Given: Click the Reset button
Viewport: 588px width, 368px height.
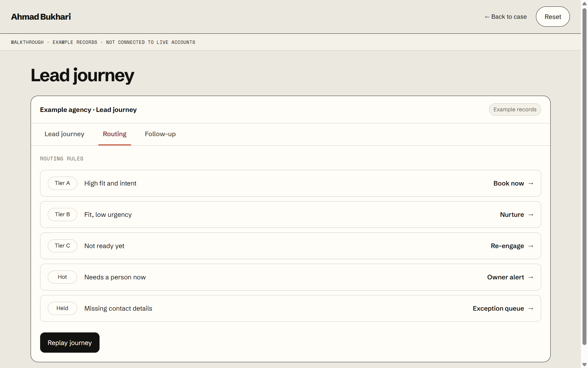Looking at the screenshot, I should pos(553,17).
